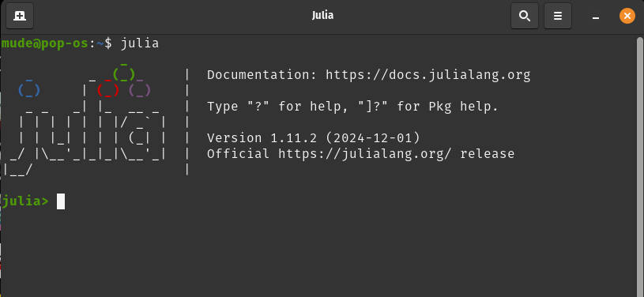Image resolution: width=644 pixels, height=297 pixels.
Task: Click the Julia window title
Action: coord(322,16)
